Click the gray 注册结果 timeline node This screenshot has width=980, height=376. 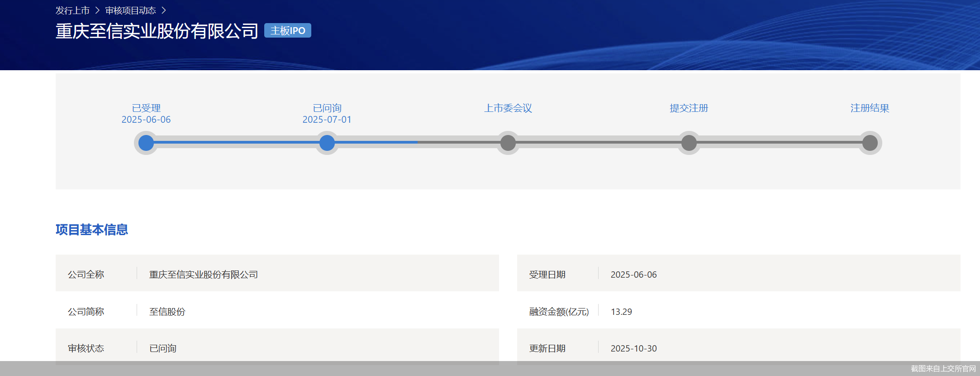tap(870, 143)
